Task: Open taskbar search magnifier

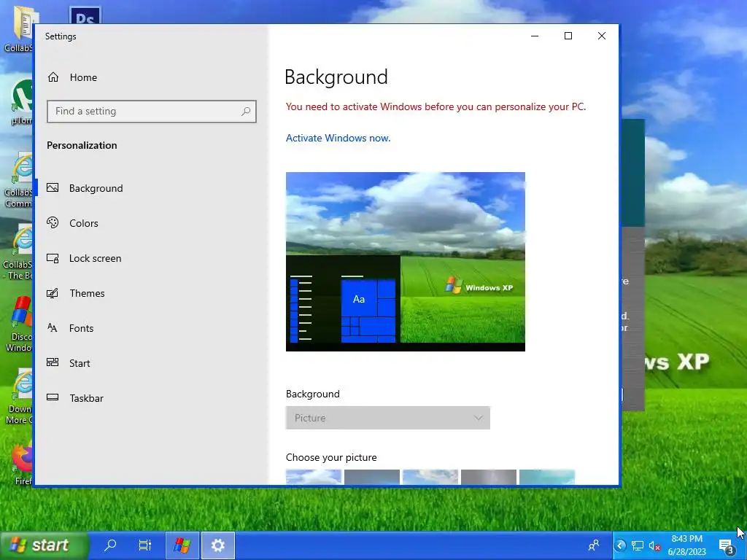Action: tap(111, 545)
